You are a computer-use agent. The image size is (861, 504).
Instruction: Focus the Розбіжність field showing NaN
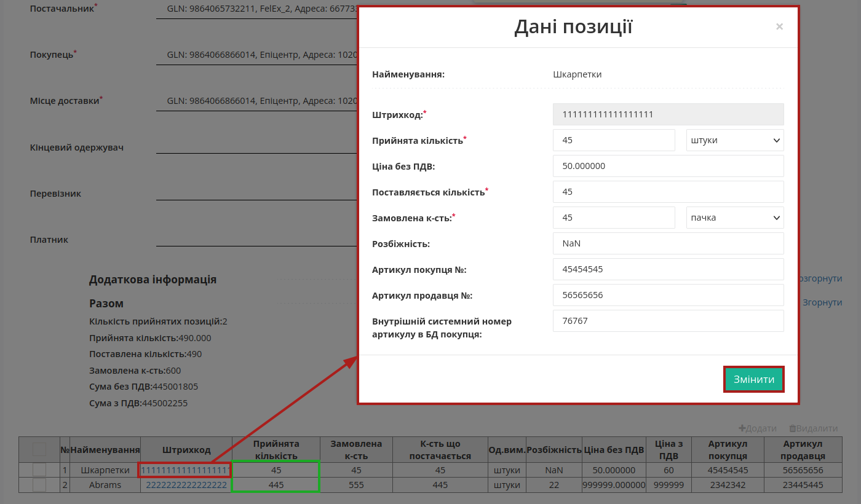click(669, 243)
